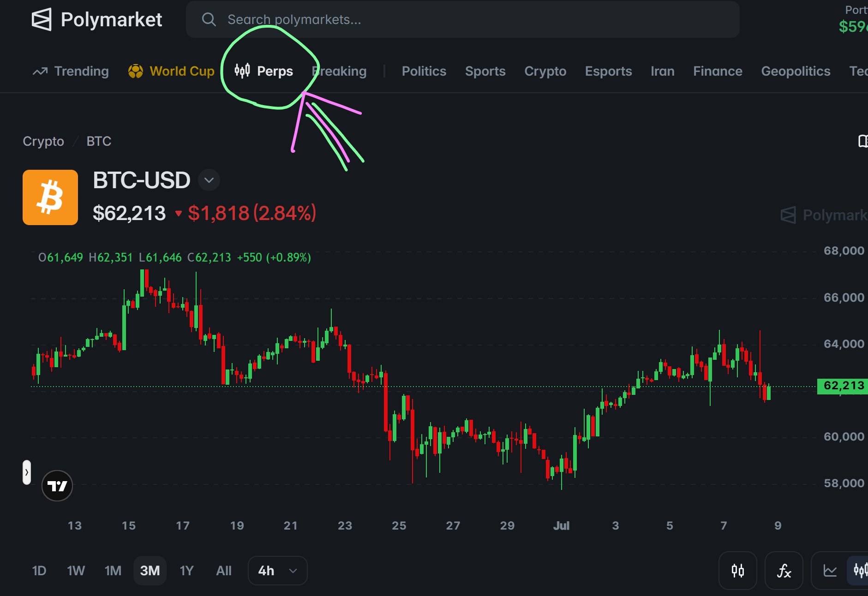Expand the left side panel arrow
868x596 pixels.
coord(27,472)
